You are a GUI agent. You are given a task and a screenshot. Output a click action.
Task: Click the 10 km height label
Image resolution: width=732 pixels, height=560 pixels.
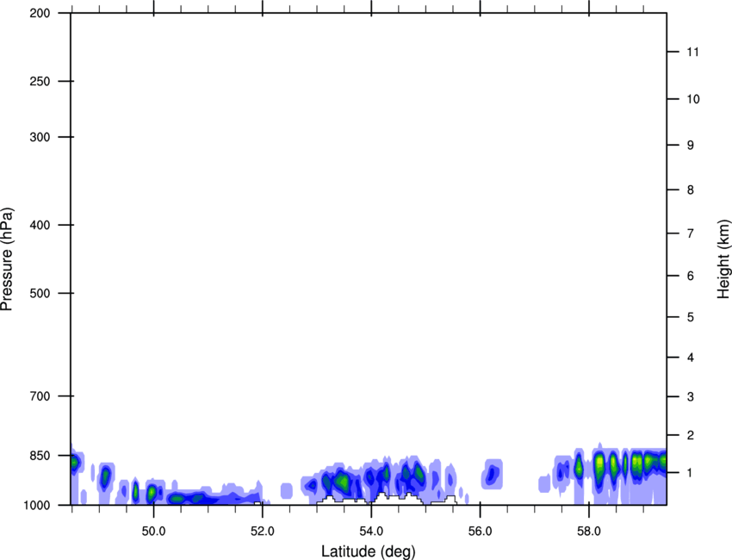pos(693,99)
